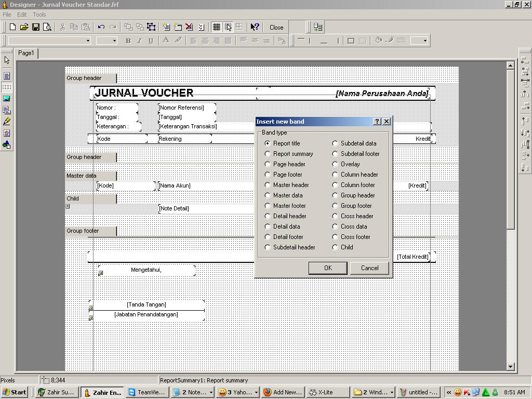This screenshot has width=532, height=399.
Task: Toggle the Show grid icon
Action: pos(216,27)
